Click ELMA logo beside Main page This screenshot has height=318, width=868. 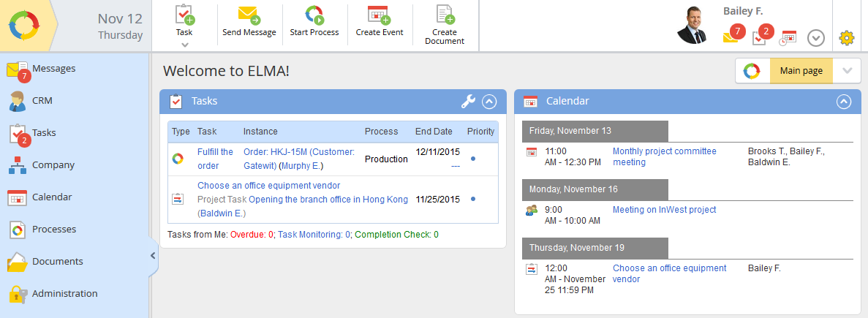pos(752,71)
